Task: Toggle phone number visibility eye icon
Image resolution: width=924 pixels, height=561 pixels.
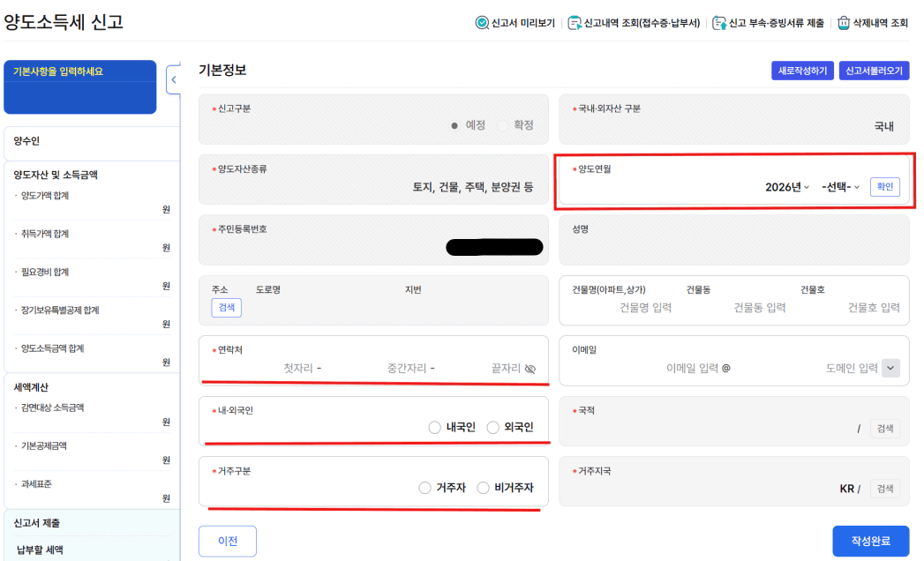Action: coord(530,369)
